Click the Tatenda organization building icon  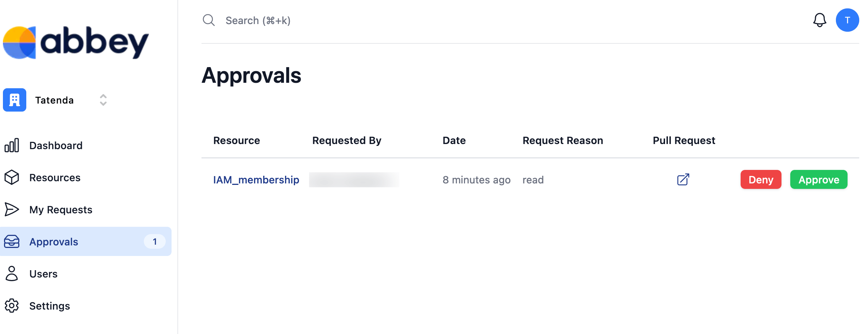point(15,100)
